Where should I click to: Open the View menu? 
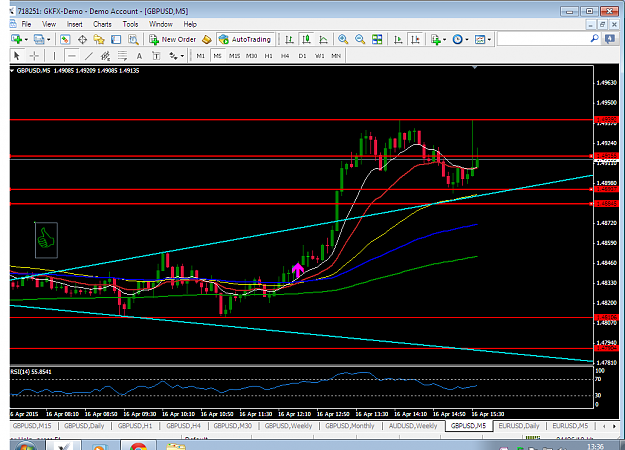coord(49,24)
